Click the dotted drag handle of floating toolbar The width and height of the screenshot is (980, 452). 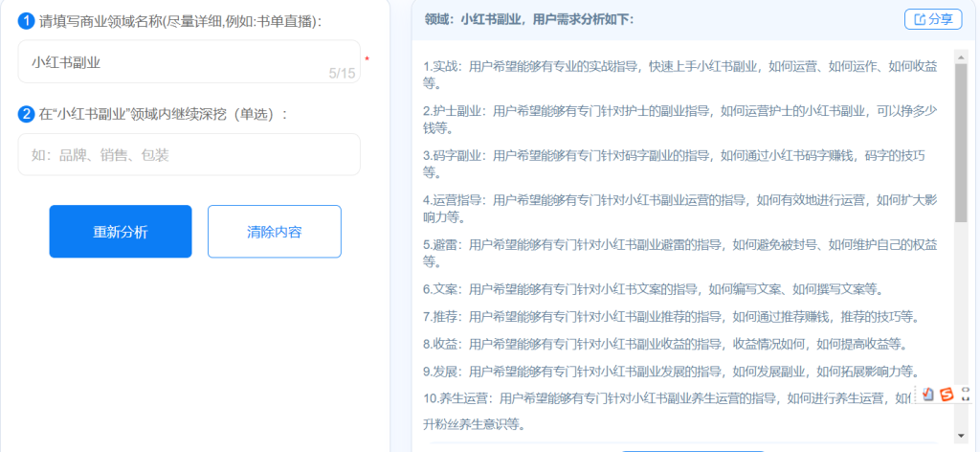(x=916, y=394)
